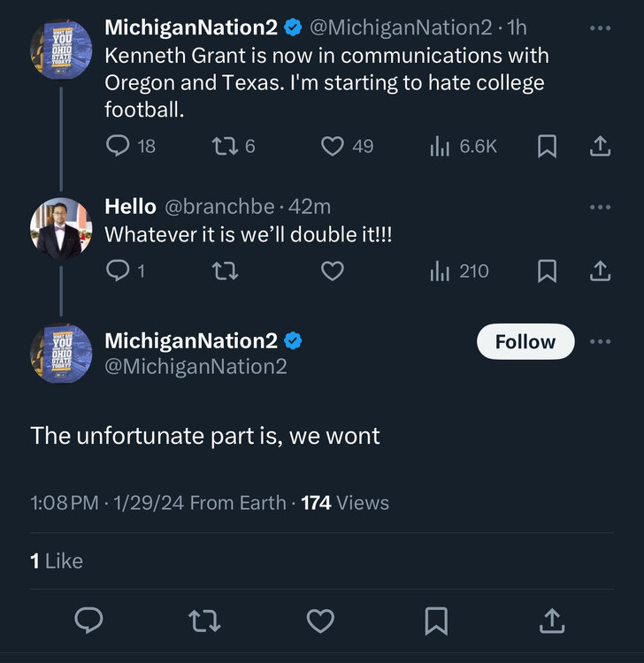Like the Kenneth Grant tweet with 49 likes

coord(332,146)
